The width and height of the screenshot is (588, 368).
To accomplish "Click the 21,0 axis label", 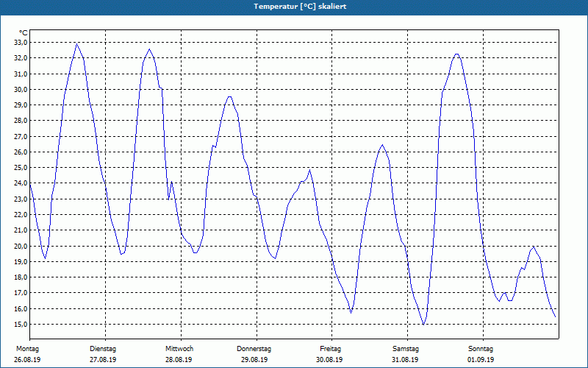I will pos(21,230).
